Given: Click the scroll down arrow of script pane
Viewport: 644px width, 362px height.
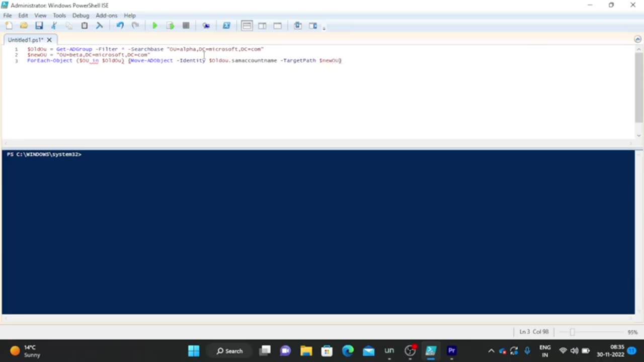Looking at the screenshot, I should click(639, 135).
